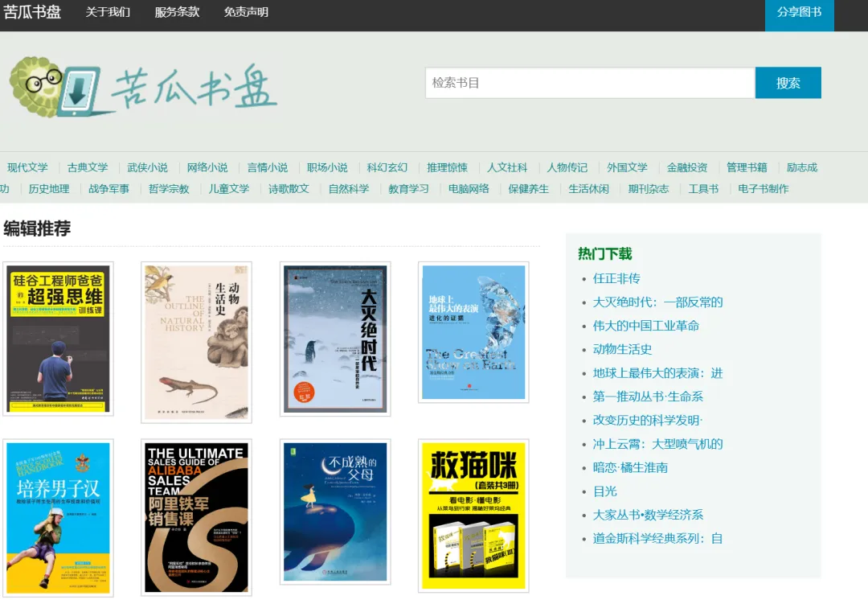The height and width of the screenshot is (600, 868).
Task: Select the 电子书制作 category
Action: tap(764, 189)
